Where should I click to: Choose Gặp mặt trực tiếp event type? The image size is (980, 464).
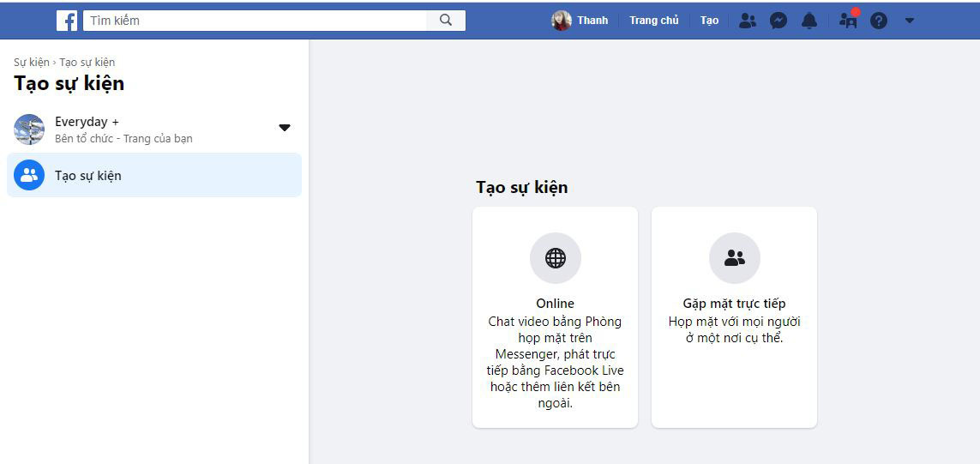pyautogui.click(x=735, y=317)
